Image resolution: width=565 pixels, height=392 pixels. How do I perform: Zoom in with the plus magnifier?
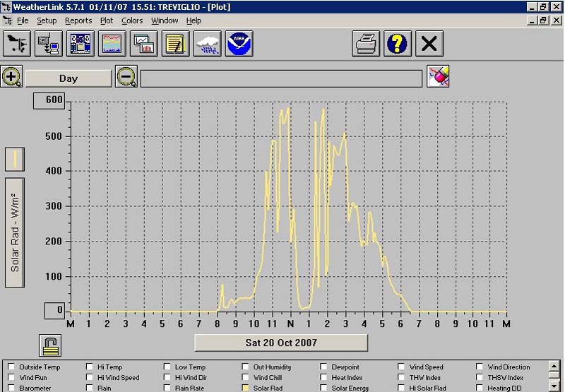(x=11, y=76)
